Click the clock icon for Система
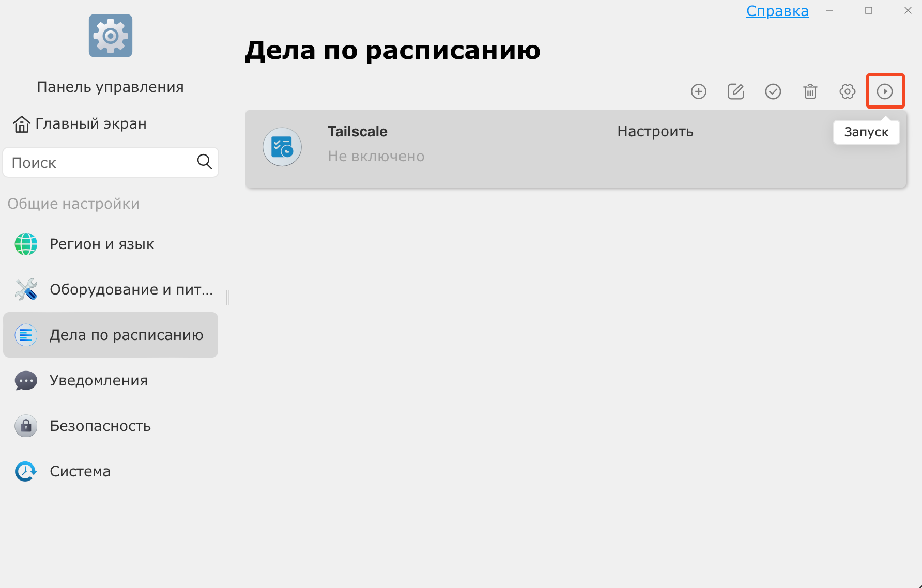This screenshot has height=588, width=922. (26, 471)
